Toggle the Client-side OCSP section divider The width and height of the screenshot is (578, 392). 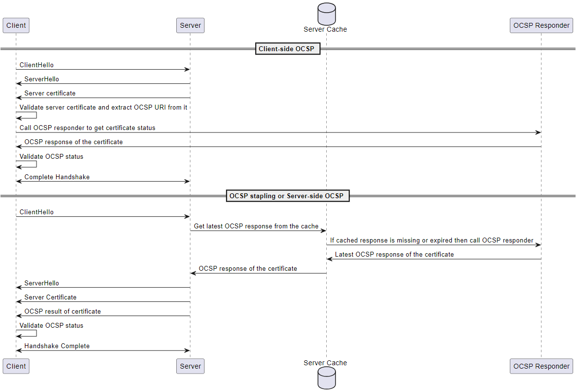click(x=287, y=48)
